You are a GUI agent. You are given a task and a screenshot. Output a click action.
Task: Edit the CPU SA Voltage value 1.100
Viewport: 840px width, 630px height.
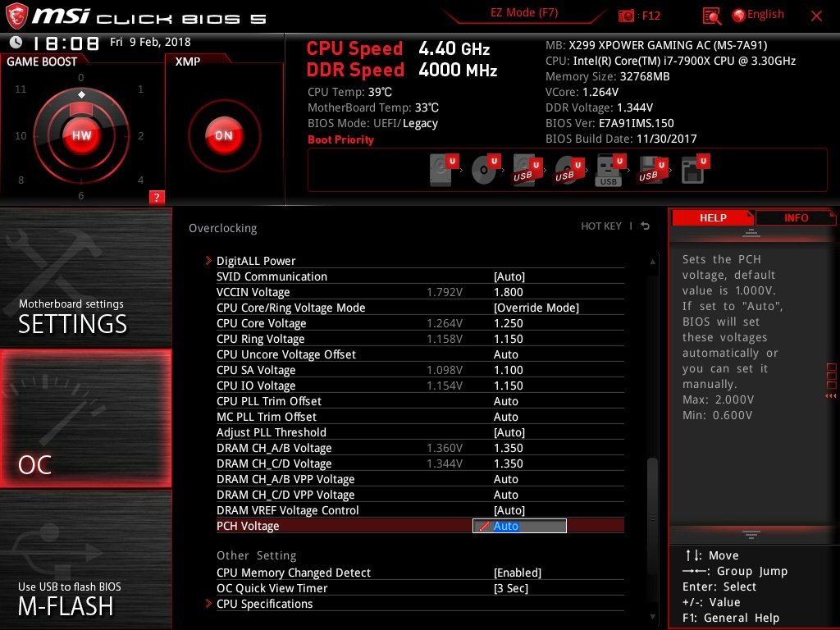pos(509,370)
